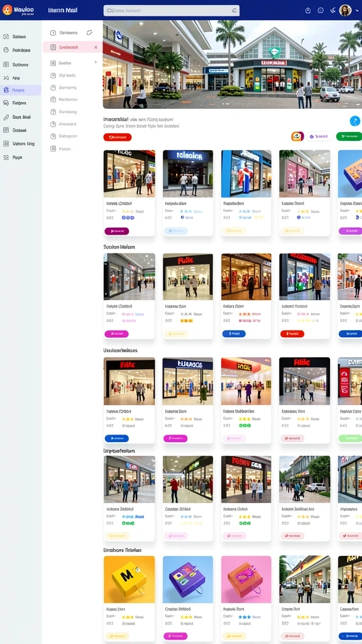
Task: Click the orange app logo in header
Action: point(8,10)
